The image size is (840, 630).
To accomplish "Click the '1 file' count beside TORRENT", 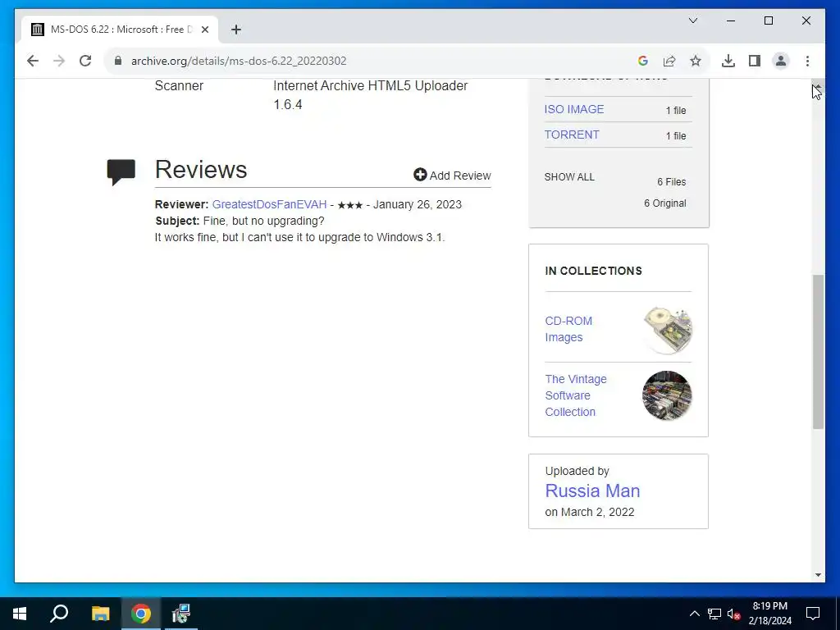I will point(676,136).
